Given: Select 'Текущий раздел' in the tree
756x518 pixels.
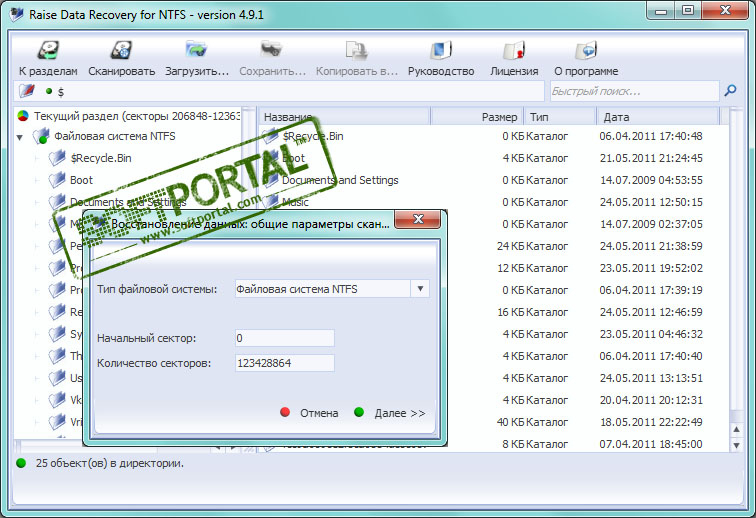Looking at the screenshot, I should coord(137,116).
